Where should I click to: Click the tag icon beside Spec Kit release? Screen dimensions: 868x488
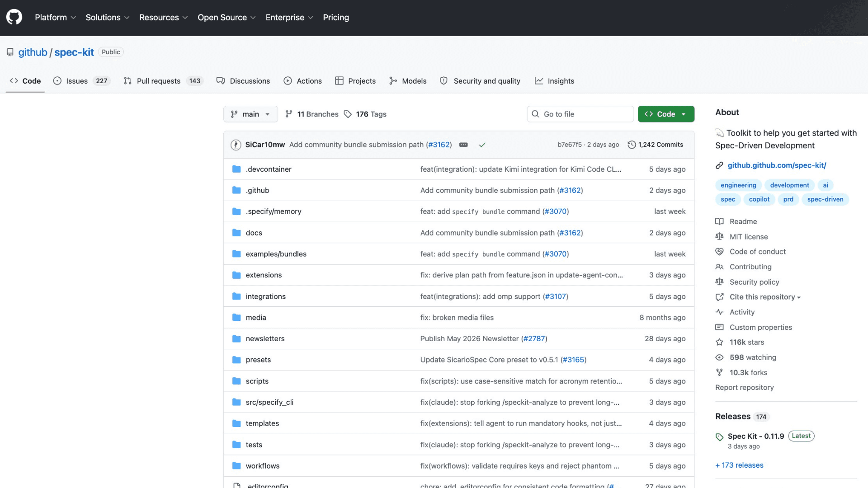719,437
